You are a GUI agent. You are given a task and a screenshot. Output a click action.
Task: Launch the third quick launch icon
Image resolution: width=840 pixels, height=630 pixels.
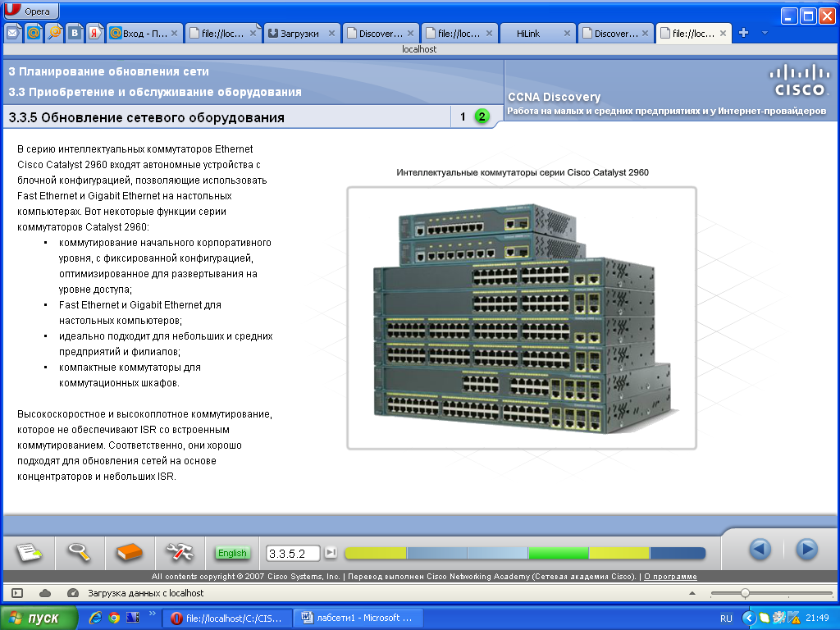(x=132, y=618)
